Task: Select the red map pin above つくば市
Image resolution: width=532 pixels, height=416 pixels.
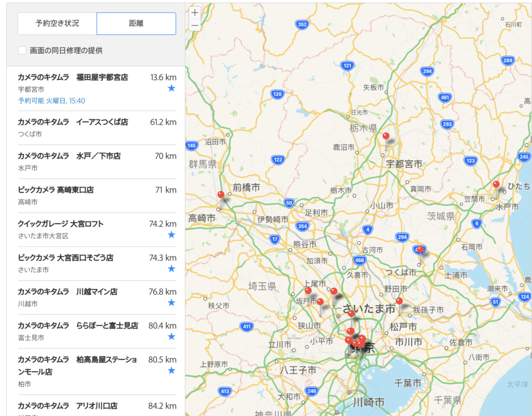Action: 420,250
